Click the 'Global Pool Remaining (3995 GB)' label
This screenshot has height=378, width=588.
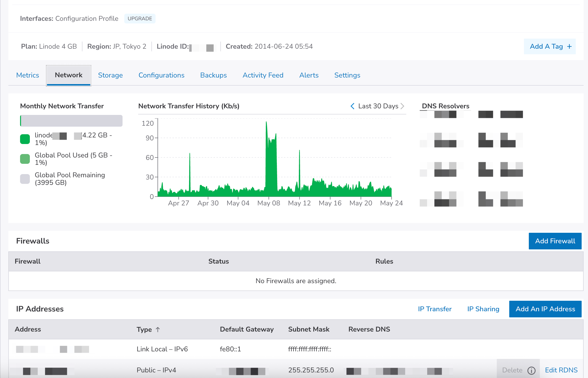click(x=70, y=179)
